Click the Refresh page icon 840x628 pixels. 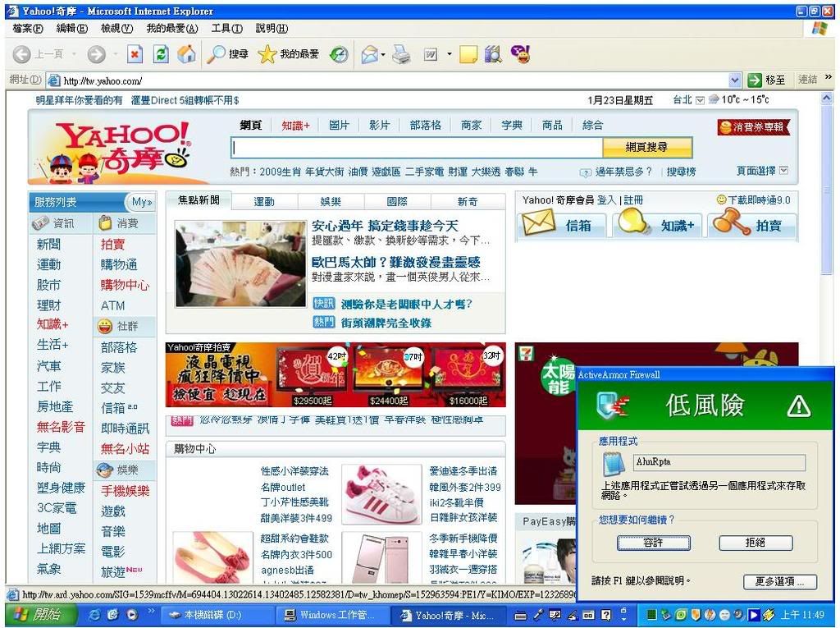162,54
